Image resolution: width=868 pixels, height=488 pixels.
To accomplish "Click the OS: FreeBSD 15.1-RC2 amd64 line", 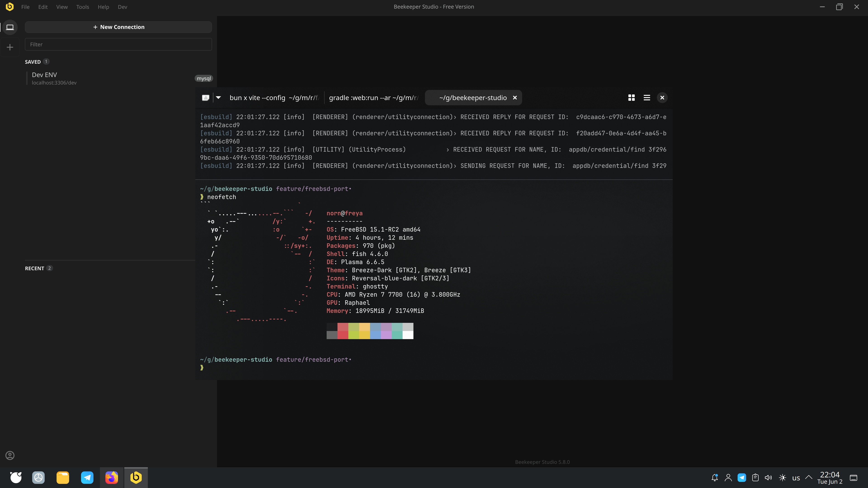I will click(x=373, y=230).
